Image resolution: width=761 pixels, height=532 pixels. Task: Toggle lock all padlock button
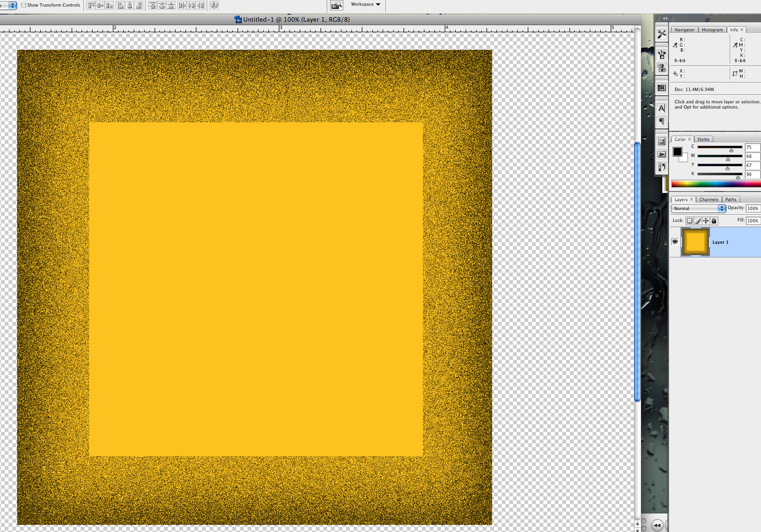(714, 221)
